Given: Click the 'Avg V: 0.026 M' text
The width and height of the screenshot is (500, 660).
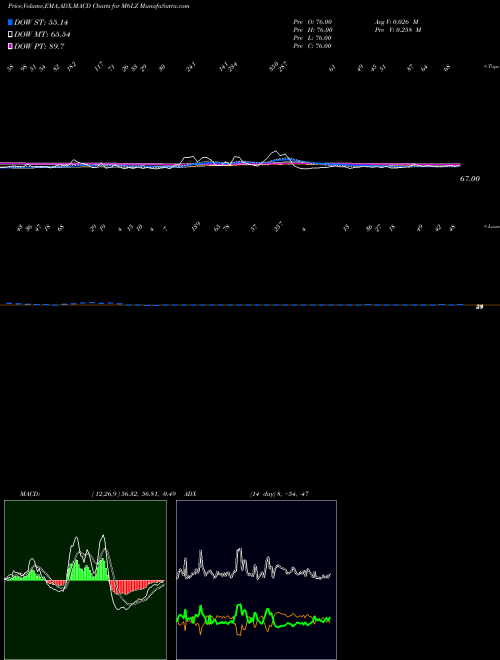Looking at the screenshot, I should [x=396, y=22].
